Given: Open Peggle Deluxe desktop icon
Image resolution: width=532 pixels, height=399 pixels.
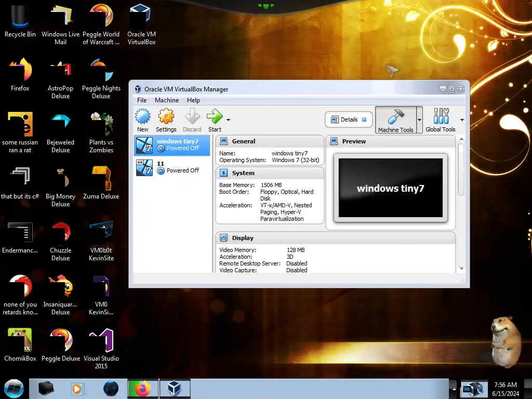Looking at the screenshot, I should [x=60, y=344].
